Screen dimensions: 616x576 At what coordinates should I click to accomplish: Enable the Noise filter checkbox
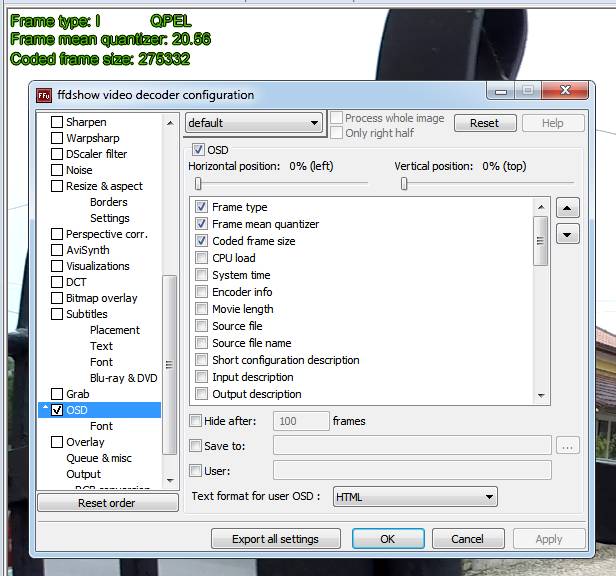(x=57, y=170)
